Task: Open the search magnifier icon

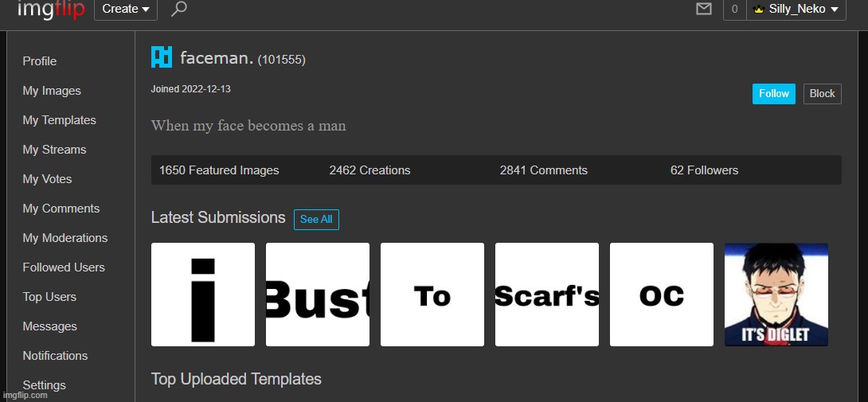Action: pos(179,9)
